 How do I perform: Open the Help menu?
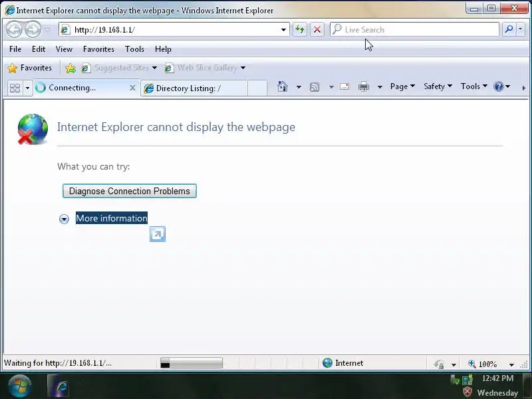pos(163,49)
